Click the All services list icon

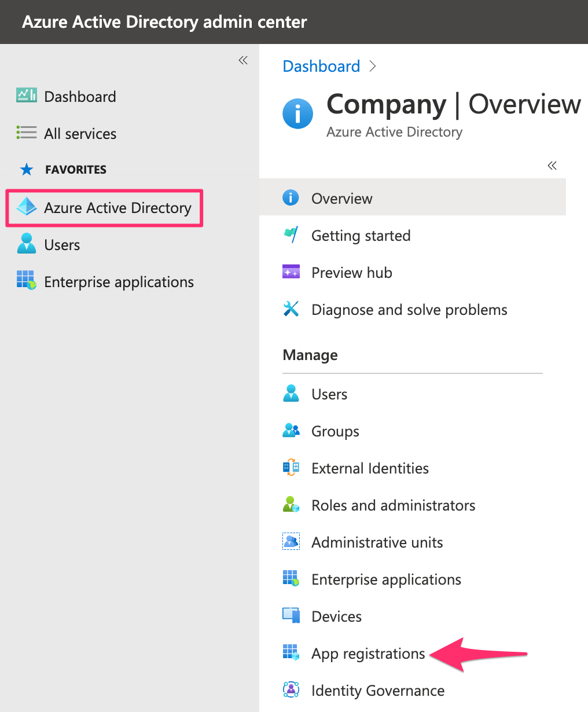click(26, 133)
